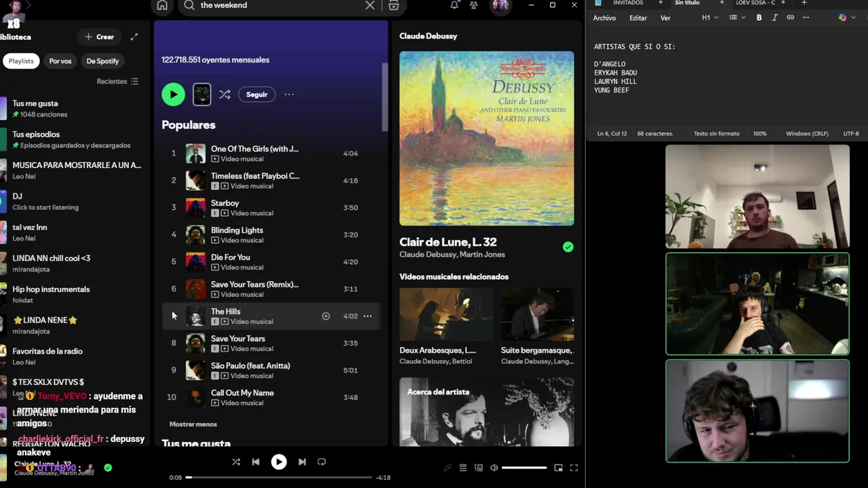Adjust the volume slider
Screen dimensions: 868x488
tap(524, 468)
